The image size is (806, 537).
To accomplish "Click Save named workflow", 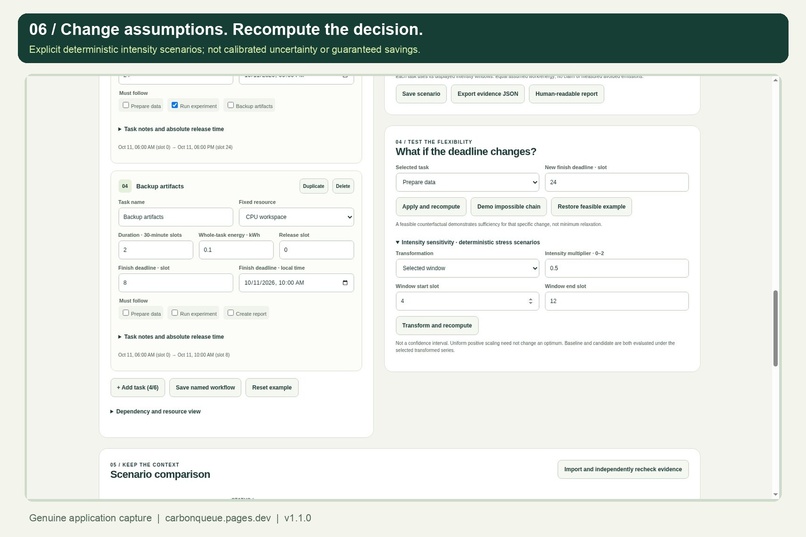I will click(x=205, y=387).
